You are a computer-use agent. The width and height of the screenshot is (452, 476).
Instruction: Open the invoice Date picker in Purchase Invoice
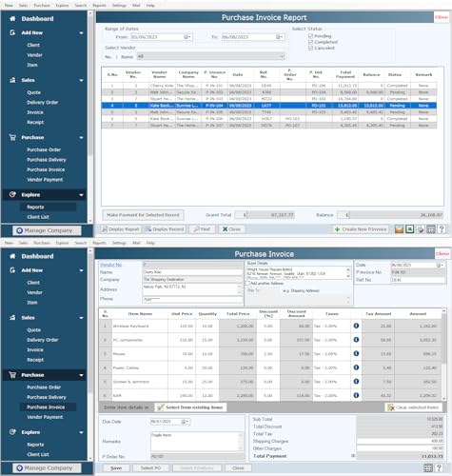(441, 265)
